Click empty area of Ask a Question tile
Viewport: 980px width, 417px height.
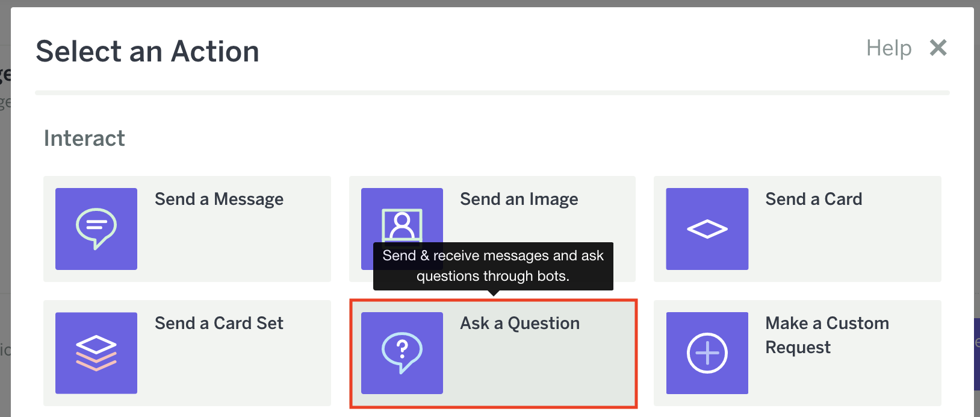point(542,374)
